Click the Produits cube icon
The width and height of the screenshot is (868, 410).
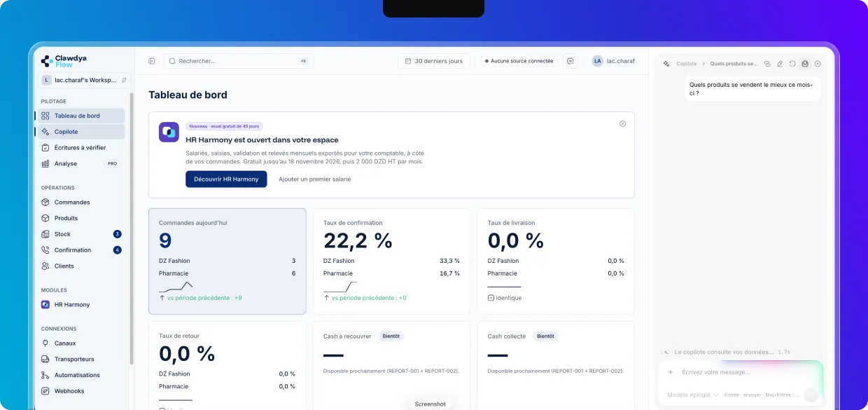tap(45, 218)
